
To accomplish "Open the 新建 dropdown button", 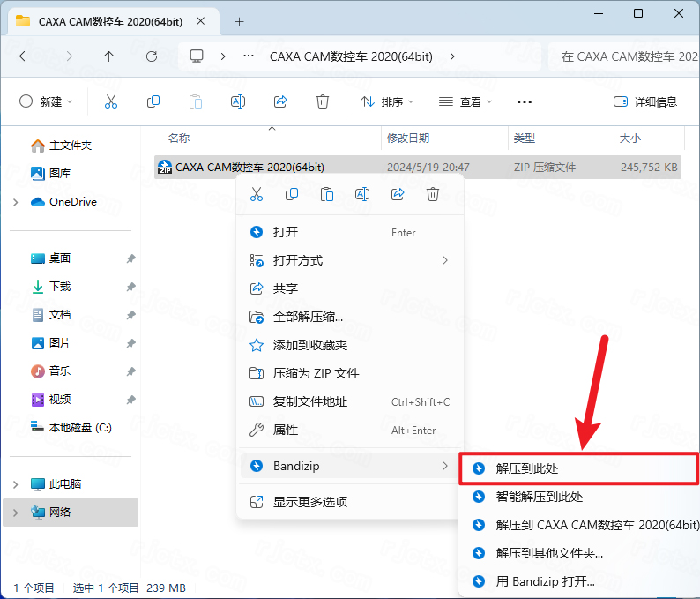I will pyautogui.click(x=47, y=101).
